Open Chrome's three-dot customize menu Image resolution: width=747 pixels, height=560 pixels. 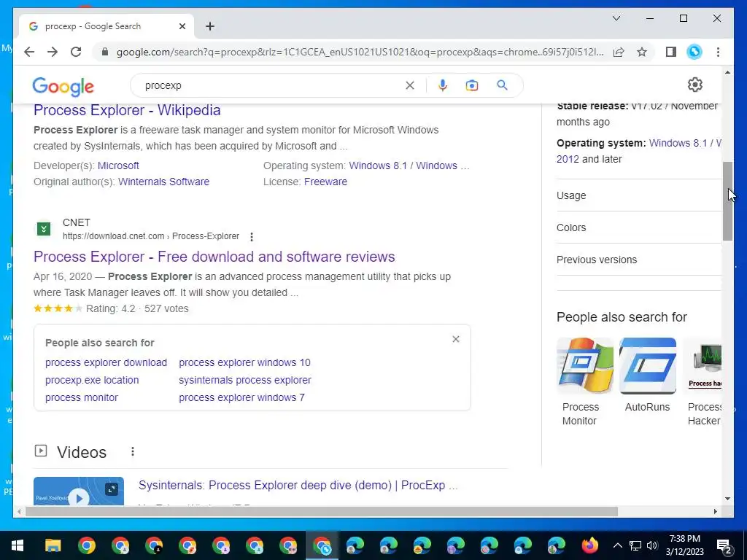click(718, 52)
